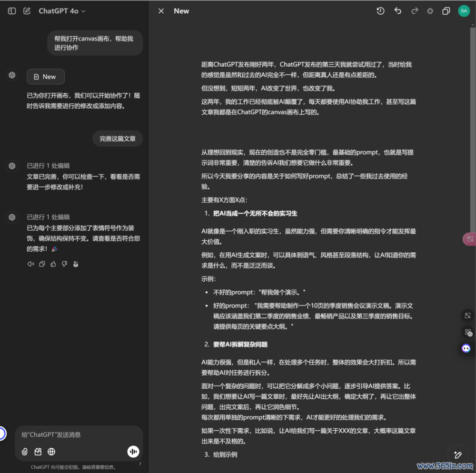Click the list item '3. 给到示例'
Viewport: 476px width, 473px height.
tap(221, 454)
